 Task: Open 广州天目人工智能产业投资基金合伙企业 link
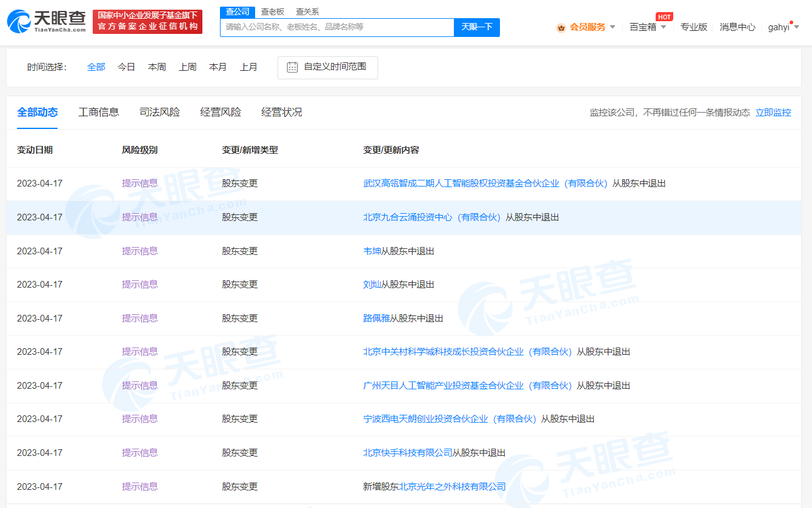pos(468,386)
